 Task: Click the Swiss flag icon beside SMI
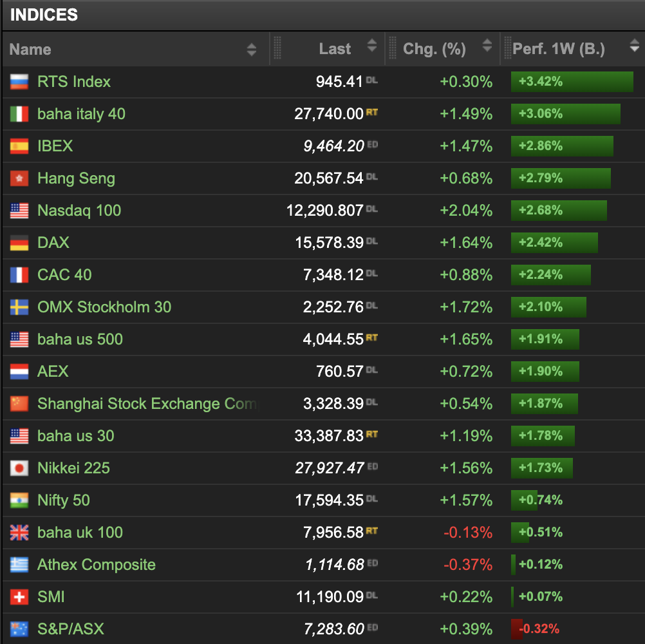pos(19,597)
